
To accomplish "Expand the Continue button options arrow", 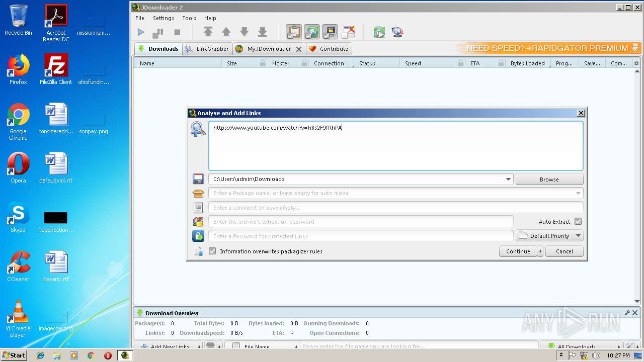I will [x=540, y=251].
